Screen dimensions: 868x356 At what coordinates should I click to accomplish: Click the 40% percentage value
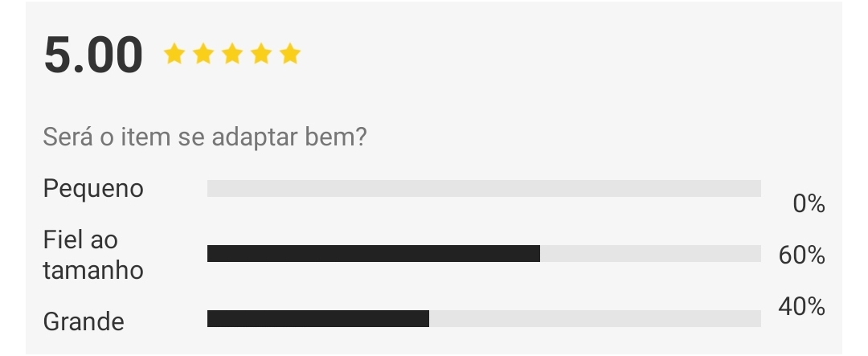pyautogui.click(x=801, y=306)
